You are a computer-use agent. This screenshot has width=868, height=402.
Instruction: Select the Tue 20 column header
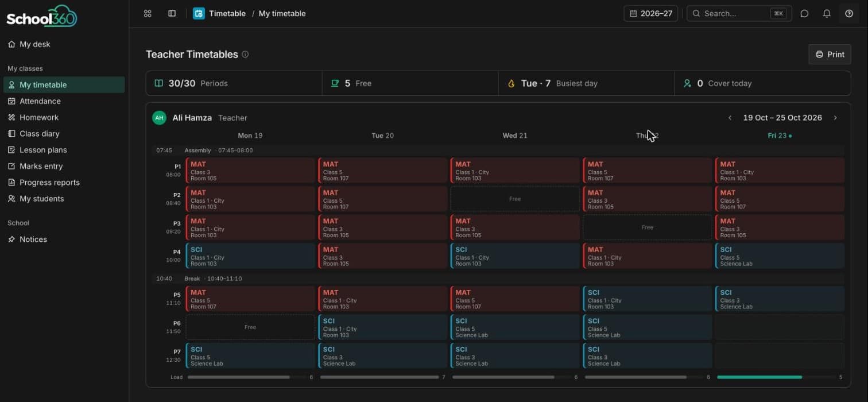pyautogui.click(x=383, y=136)
